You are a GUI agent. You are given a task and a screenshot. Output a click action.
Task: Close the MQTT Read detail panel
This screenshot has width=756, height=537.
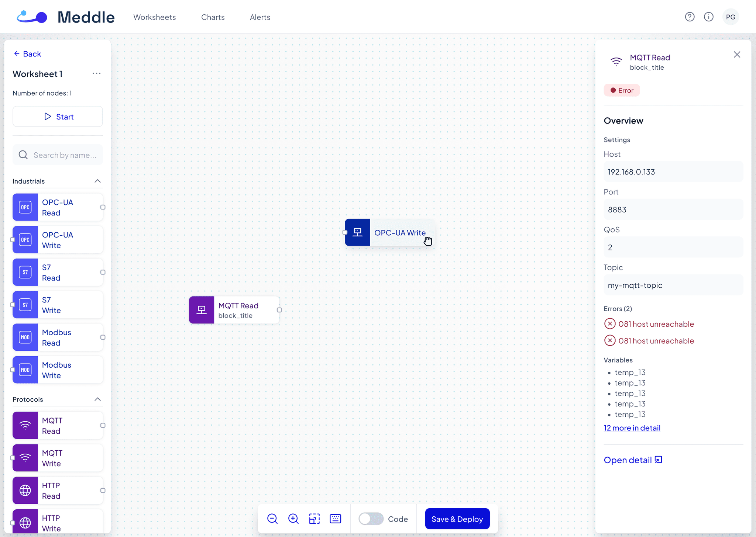(x=737, y=55)
